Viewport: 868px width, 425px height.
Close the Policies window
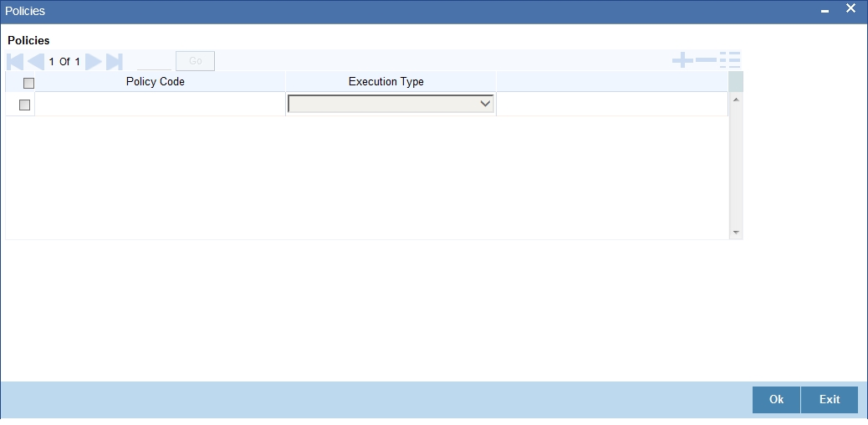850,8
